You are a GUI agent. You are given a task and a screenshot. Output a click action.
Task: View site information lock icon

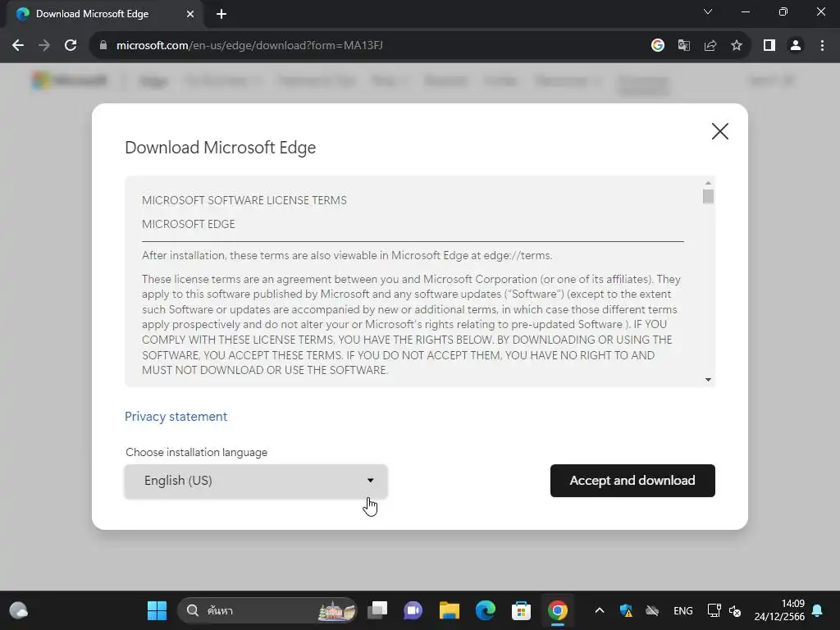pyautogui.click(x=103, y=46)
